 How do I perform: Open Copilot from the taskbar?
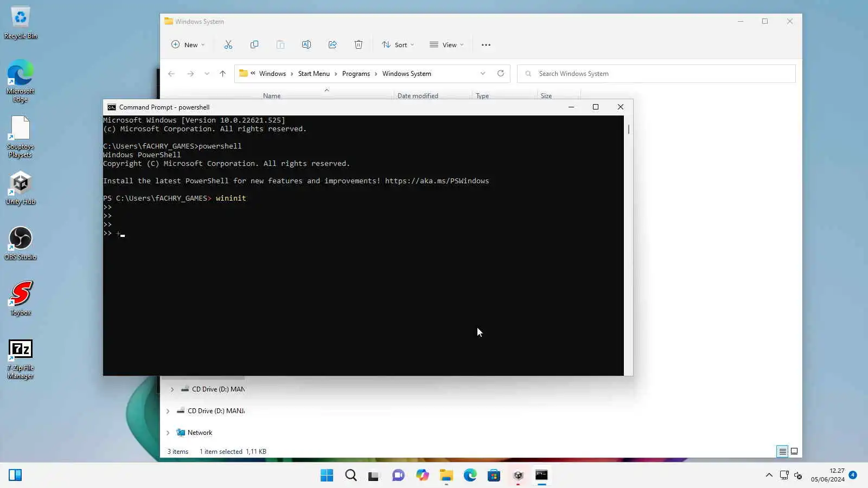(x=422, y=476)
